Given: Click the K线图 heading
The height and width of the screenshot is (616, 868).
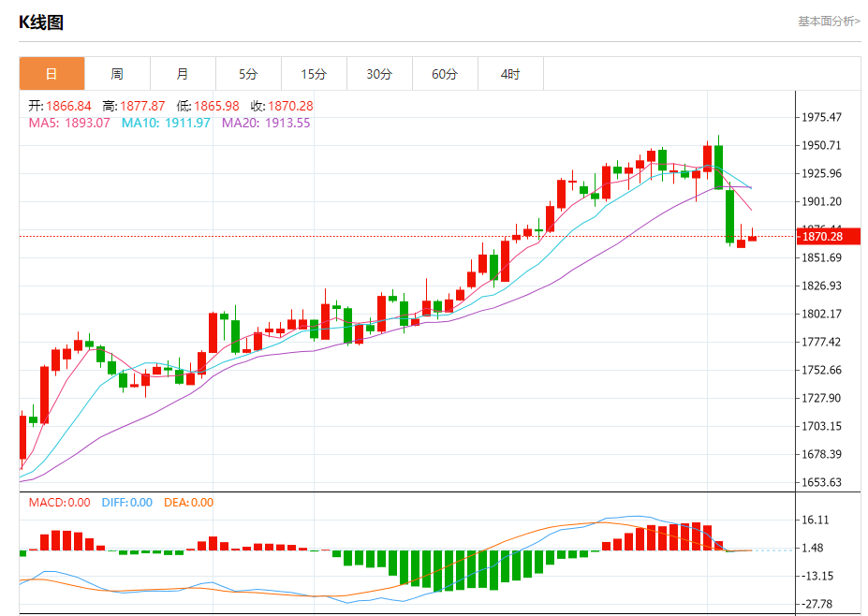Looking at the screenshot, I should click(41, 22).
